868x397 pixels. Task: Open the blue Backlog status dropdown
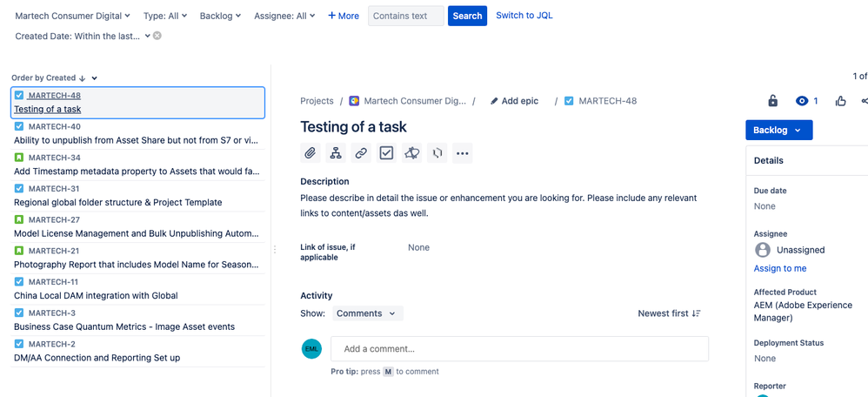tap(779, 131)
